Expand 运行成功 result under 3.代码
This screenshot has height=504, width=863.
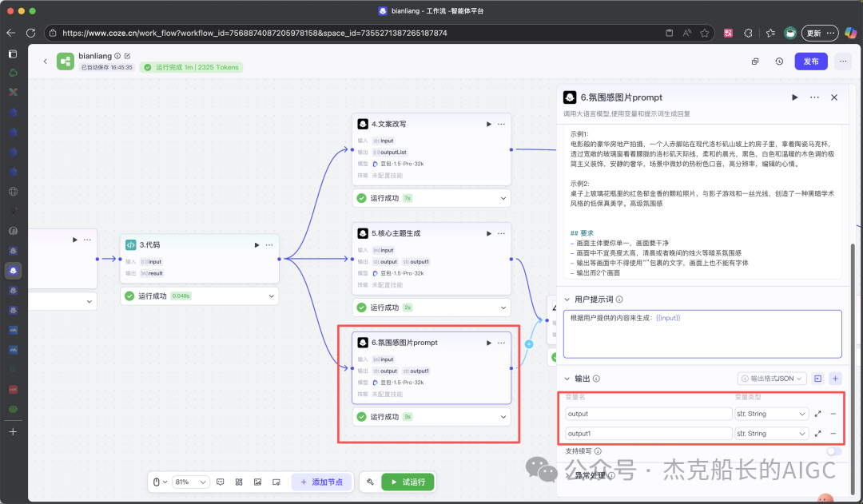tap(272, 296)
